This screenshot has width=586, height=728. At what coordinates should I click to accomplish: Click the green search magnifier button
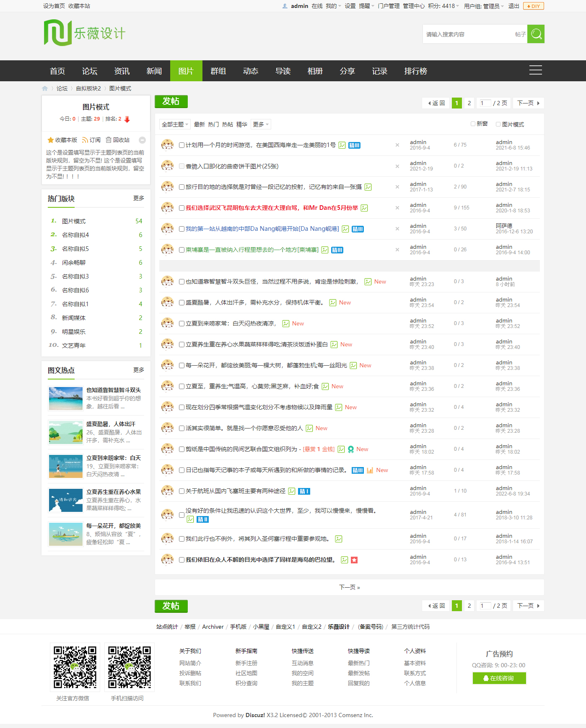tap(535, 34)
